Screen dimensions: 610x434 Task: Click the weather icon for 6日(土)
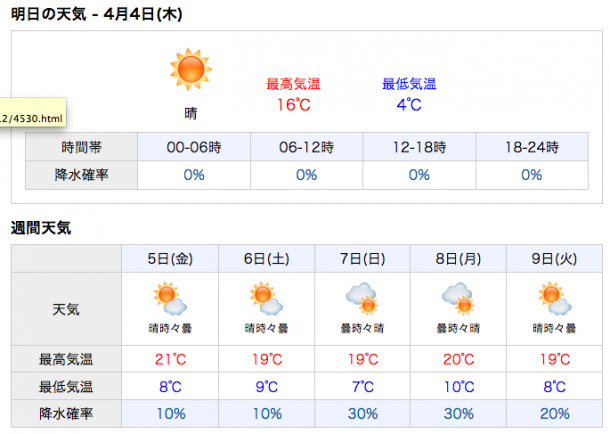(266, 298)
